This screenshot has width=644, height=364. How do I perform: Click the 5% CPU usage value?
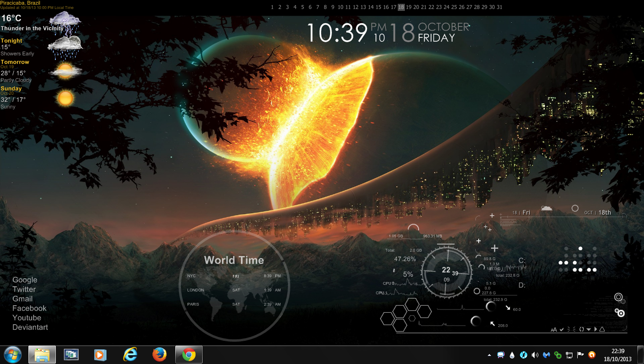point(408,274)
